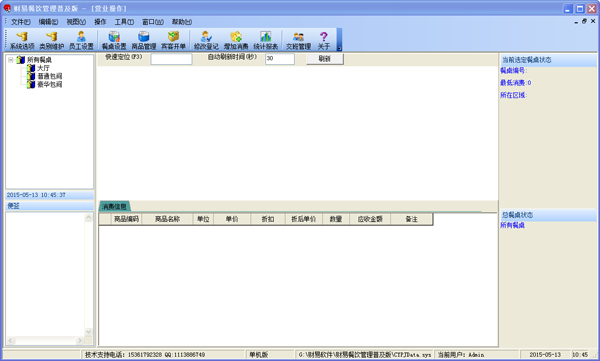Click 应收金额 column header
This screenshot has width=600, height=361.
point(370,219)
